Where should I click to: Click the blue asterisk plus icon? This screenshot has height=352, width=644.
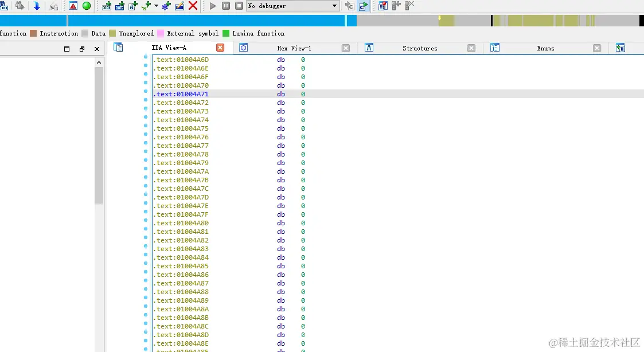[166, 6]
